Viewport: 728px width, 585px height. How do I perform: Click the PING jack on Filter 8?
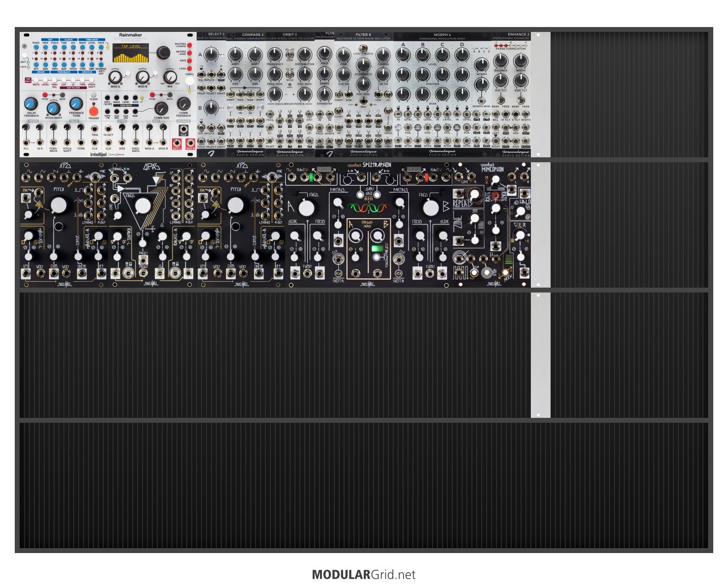(x=388, y=141)
